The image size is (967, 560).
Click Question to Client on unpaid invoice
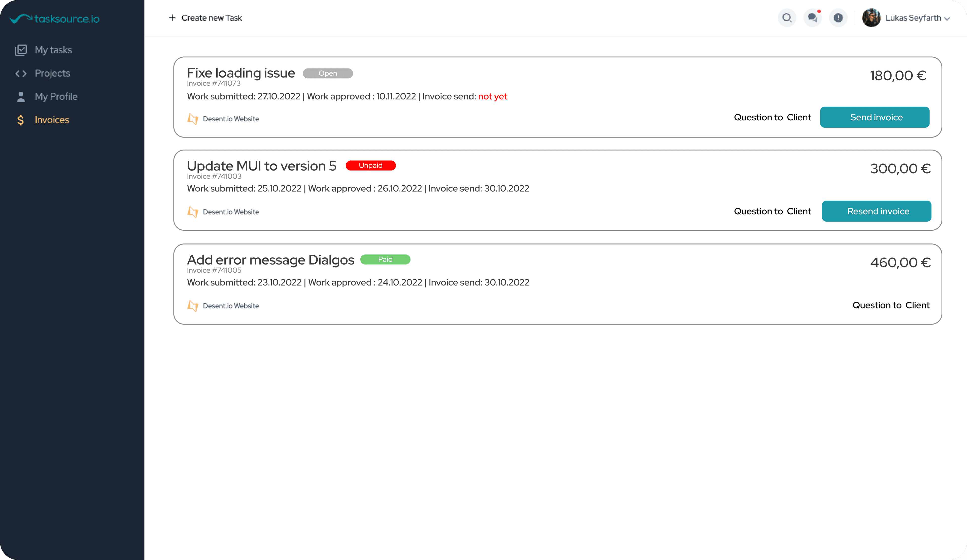pyautogui.click(x=772, y=211)
